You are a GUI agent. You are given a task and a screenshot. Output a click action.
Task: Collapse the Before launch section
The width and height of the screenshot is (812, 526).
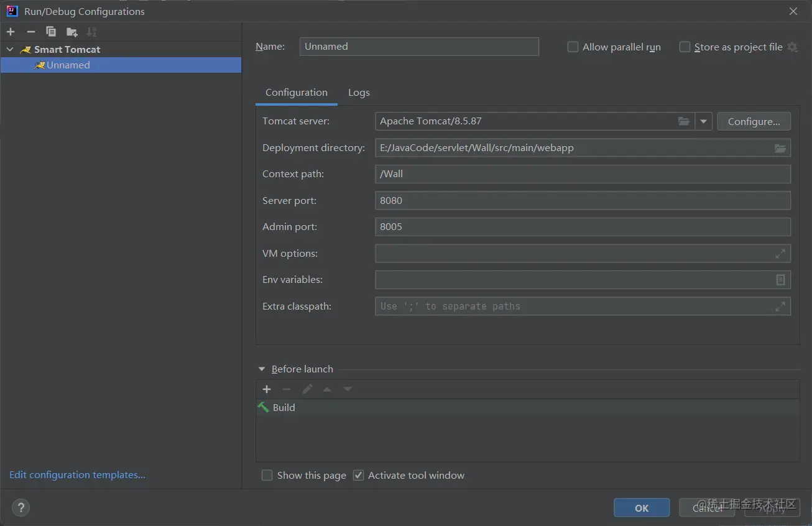pos(262,369)
